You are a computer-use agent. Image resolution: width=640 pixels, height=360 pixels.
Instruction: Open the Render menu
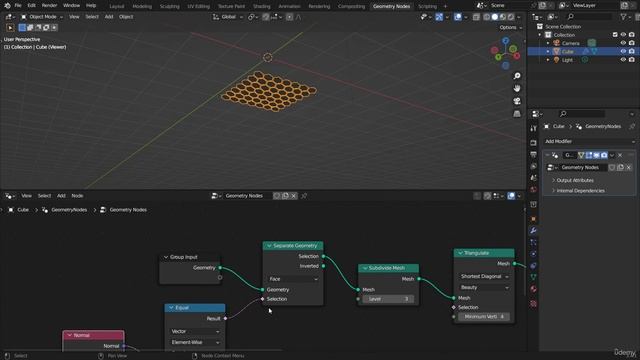click(49, 6)
